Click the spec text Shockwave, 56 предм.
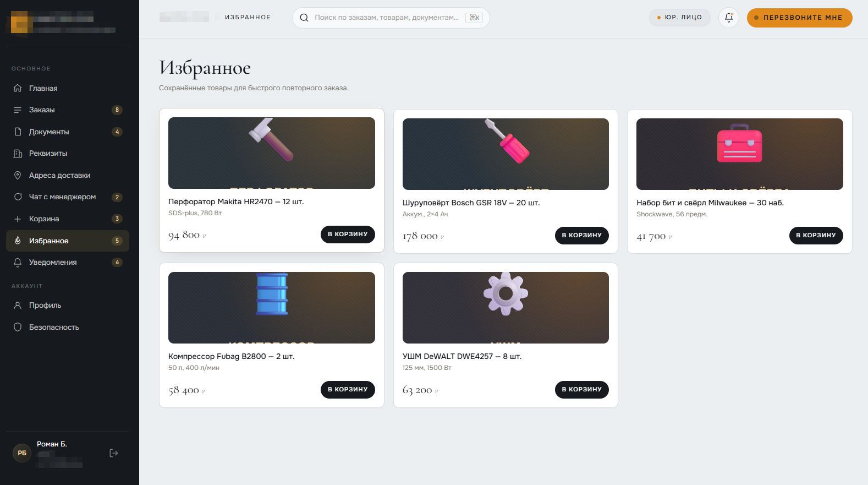 tap(672, 214)
